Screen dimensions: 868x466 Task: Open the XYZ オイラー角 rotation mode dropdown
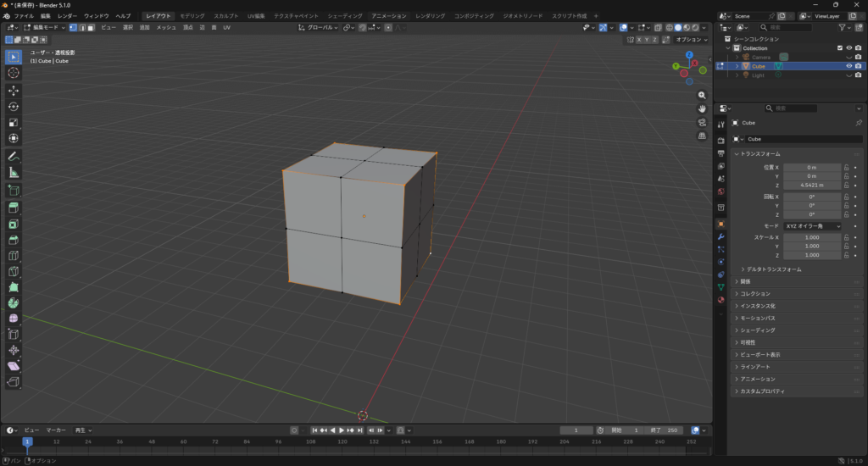pyautogui.click(x=812, y=226)
